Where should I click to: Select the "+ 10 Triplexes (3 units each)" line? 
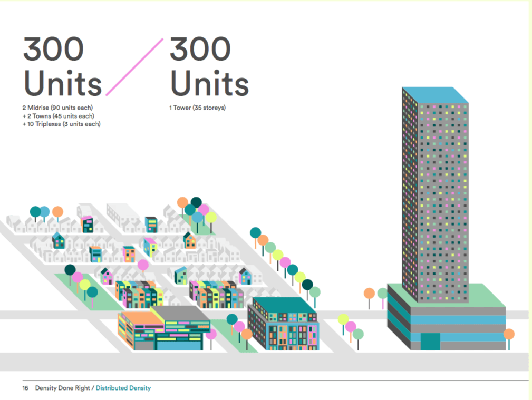(61, 124)
